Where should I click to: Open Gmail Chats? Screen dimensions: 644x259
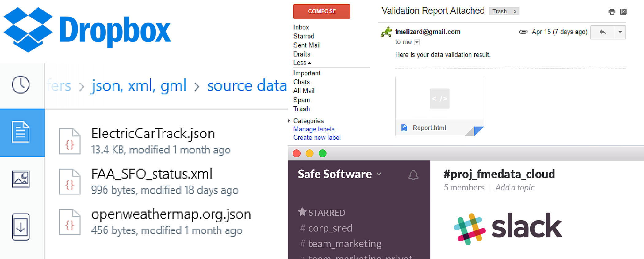[x=301, y=82]
